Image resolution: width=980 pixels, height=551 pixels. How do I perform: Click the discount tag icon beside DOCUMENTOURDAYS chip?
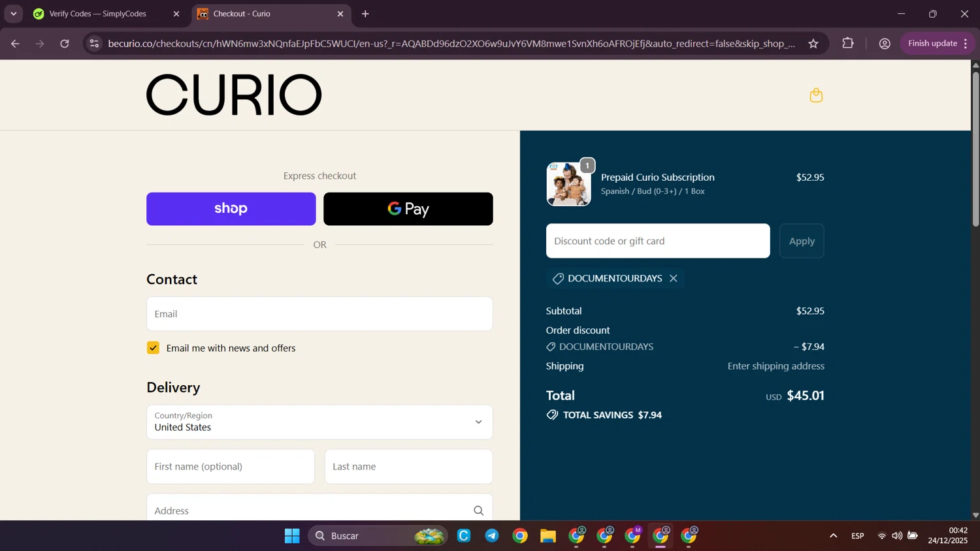[558, 279]
